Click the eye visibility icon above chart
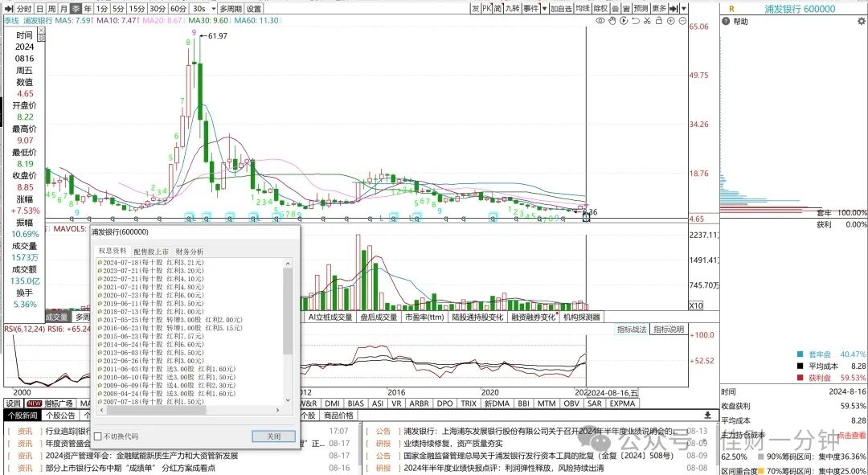 click(600, 21)
